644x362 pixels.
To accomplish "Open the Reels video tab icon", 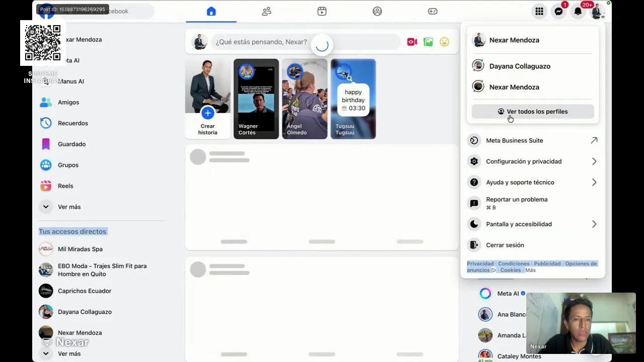I will (322, 11).
